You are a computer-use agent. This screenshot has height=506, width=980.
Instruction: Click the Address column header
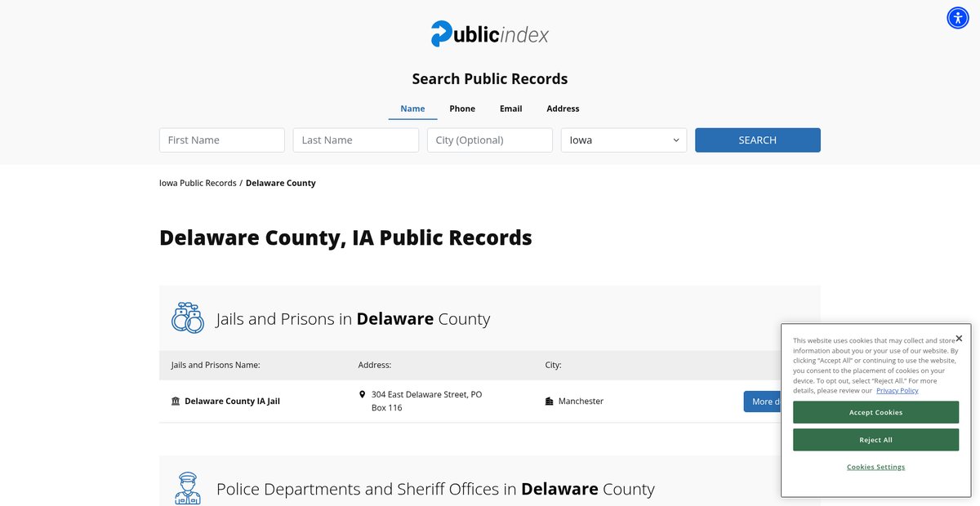tap(375, 365)
